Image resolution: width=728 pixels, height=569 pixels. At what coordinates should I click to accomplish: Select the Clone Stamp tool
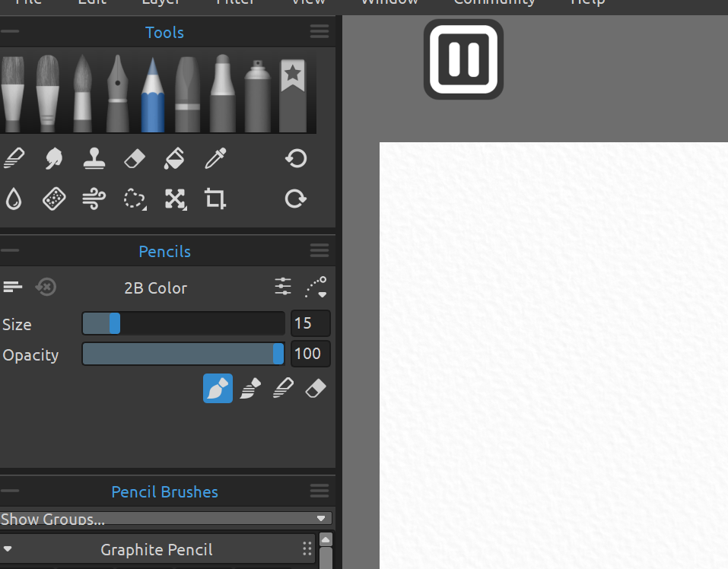pos(94,158)
